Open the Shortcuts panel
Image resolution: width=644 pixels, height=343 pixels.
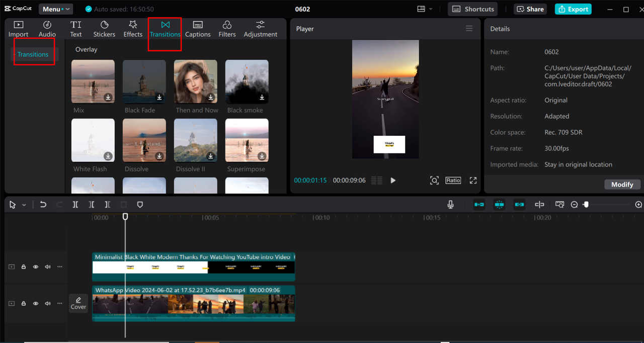coord(473,9)
